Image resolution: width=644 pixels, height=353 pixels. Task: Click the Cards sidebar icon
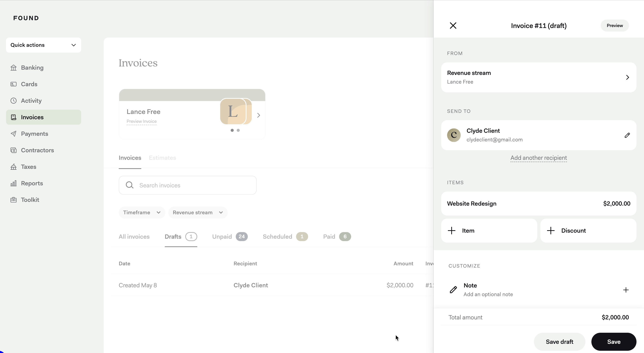tap(14, 84)
